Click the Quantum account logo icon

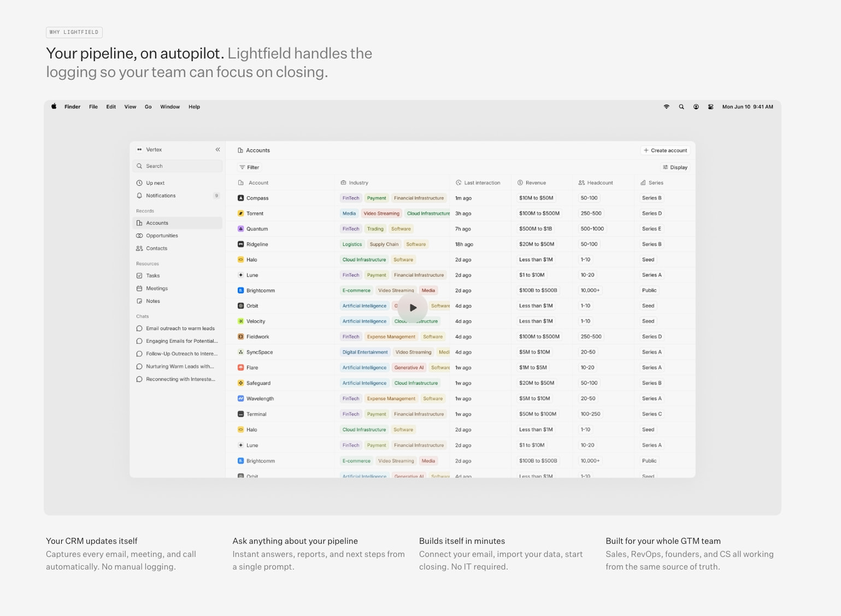[240, 228]
